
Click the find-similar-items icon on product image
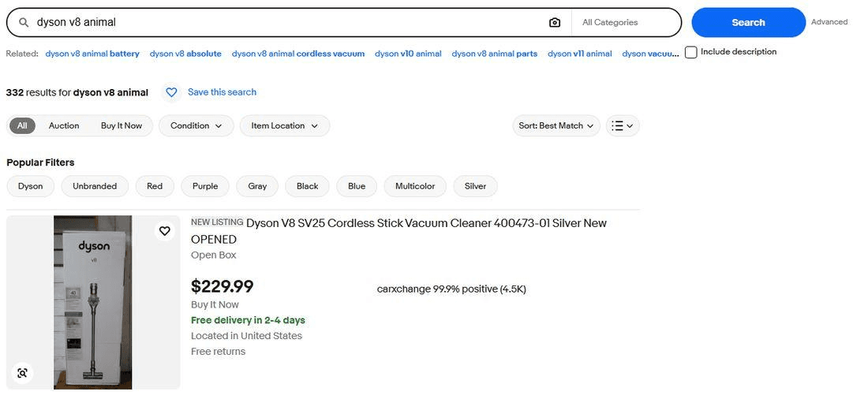pos(22,372)
